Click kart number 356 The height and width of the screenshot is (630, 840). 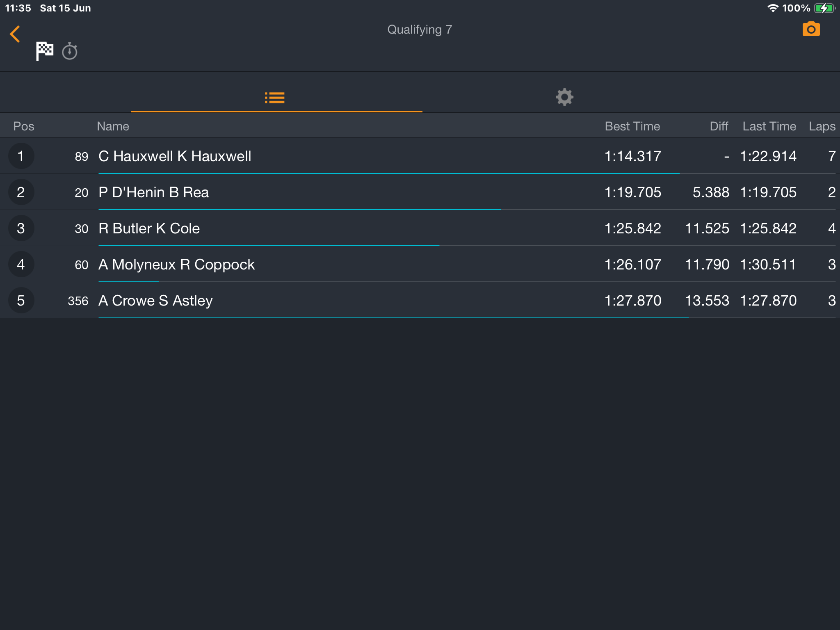click(x=78, y=301)
